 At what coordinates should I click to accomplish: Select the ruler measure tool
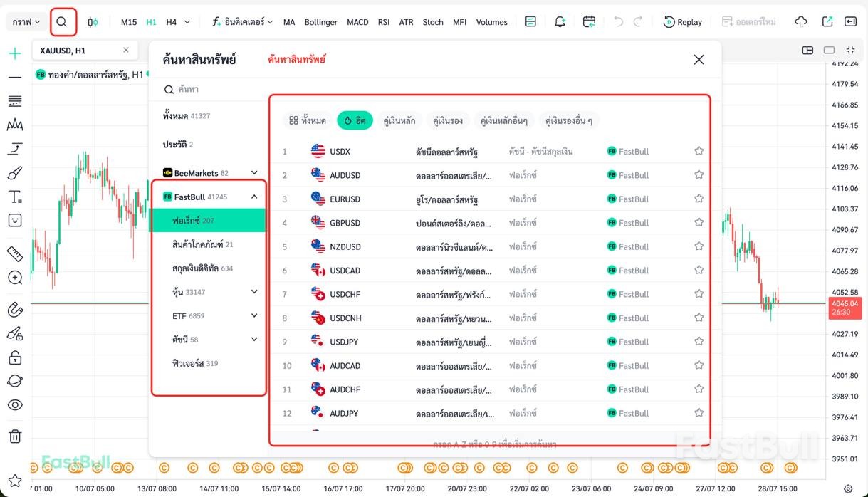click(x=15, y=253)
